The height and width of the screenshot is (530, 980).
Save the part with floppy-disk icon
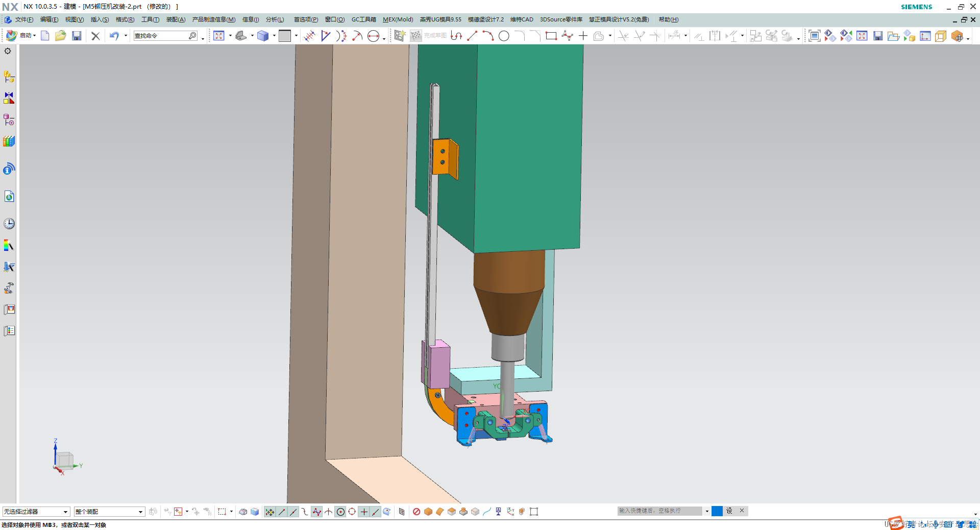click(77, 36)
